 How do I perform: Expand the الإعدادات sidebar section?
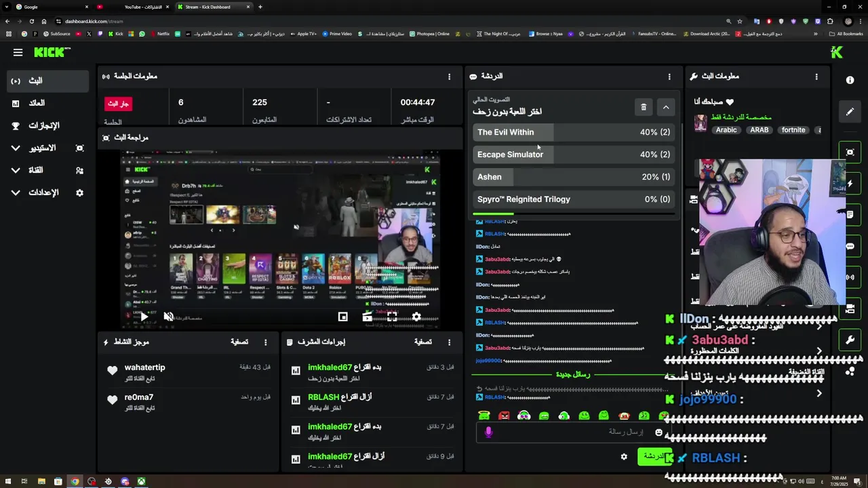[x=48, y=192]
